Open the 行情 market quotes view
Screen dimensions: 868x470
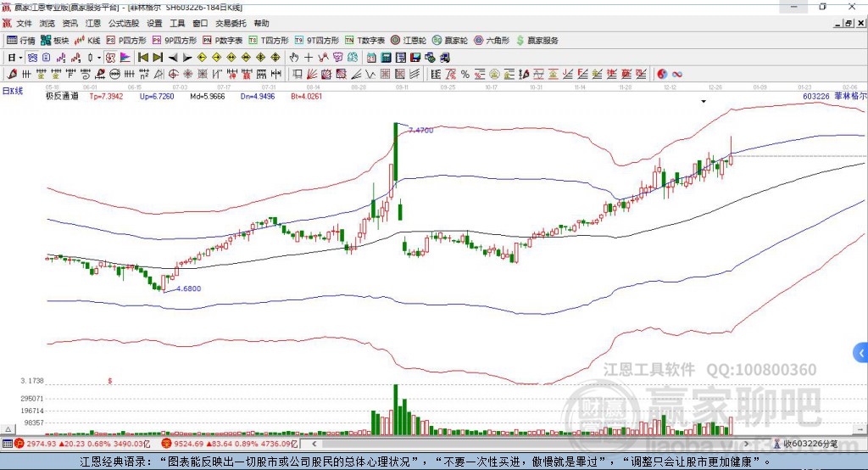(20, 41)
